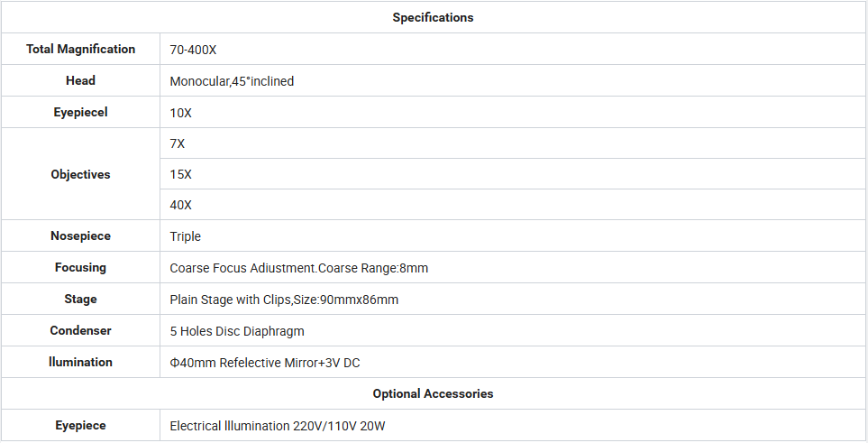Click the 15X objective cell
Screen dimensions: 868x443
pyautogui.click(x=513, y=174)
